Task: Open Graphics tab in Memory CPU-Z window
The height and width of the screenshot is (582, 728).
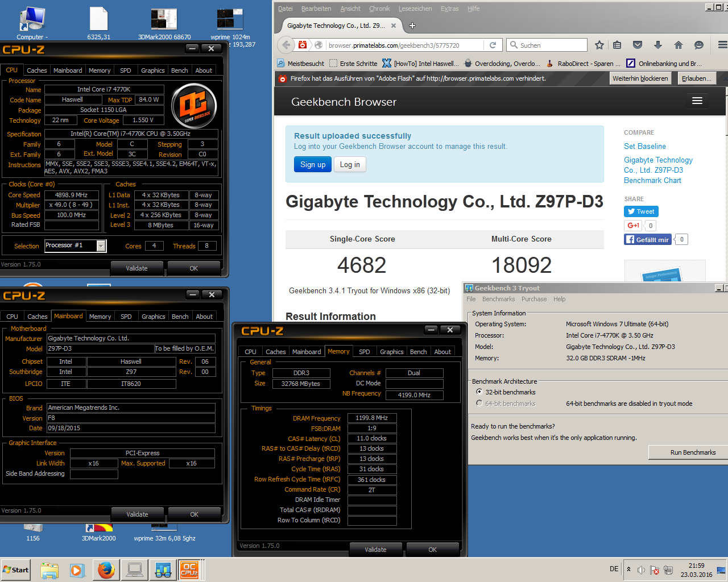Action: [392, 352]
